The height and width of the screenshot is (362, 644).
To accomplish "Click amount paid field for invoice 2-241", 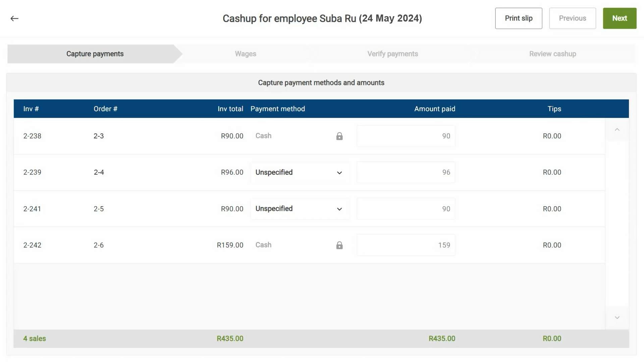I will click(x=406, y=209).
